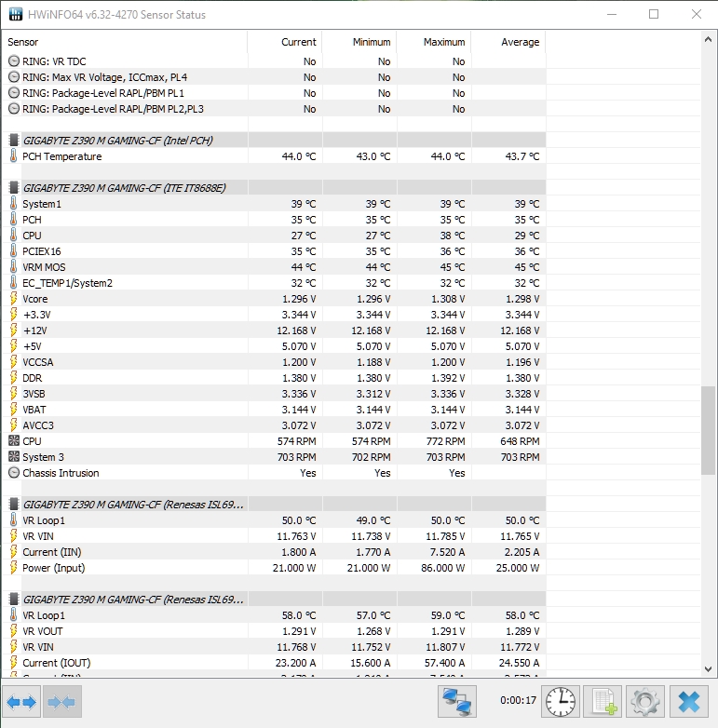Screen dimensions: 718x728
Task: Minimize the HWiNFO64 window
Action: point(612,14)
